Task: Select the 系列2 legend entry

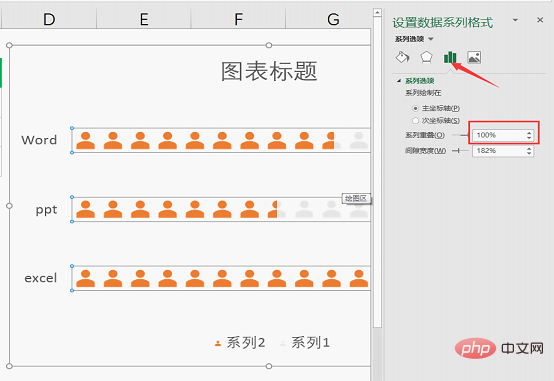Action: click(x=240, y=342)
